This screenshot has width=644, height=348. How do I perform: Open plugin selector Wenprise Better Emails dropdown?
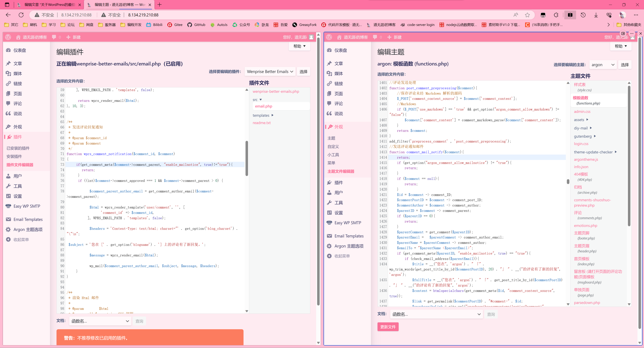point(270,72)
